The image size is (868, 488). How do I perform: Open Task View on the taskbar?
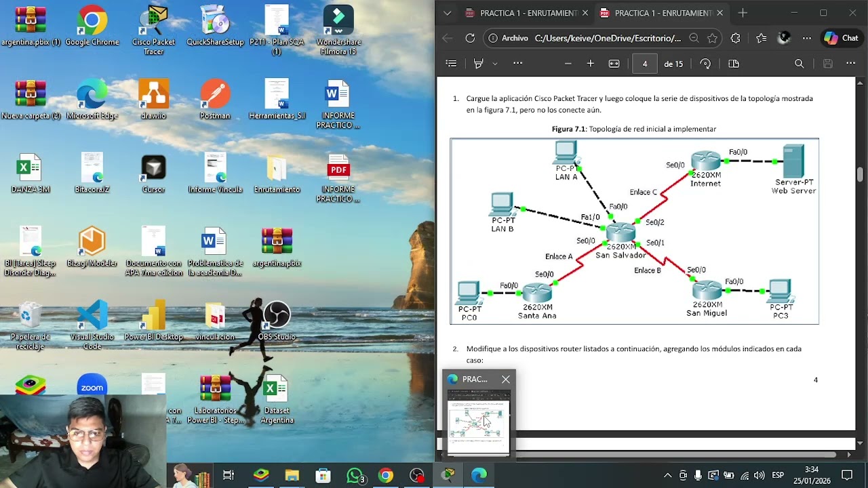pos(229,476)
